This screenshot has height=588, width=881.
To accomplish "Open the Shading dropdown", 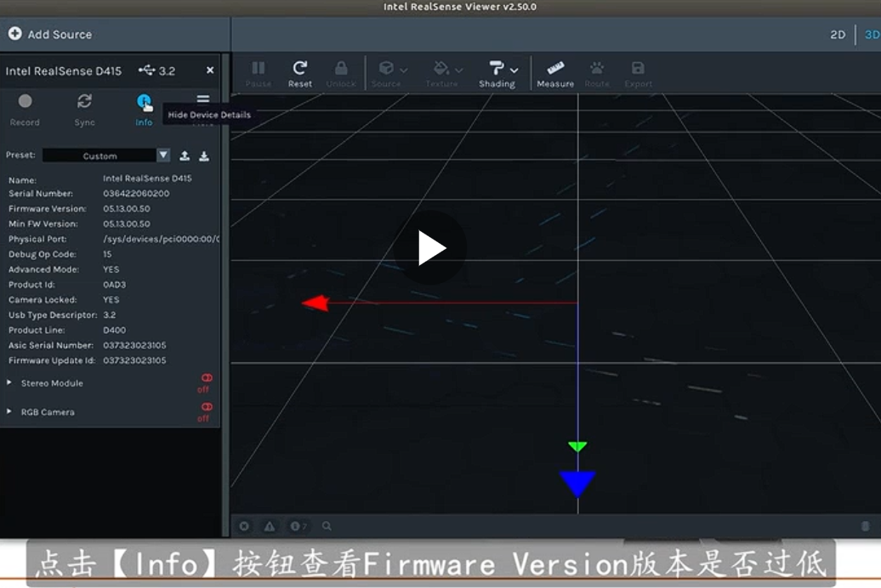I will 497,74.
